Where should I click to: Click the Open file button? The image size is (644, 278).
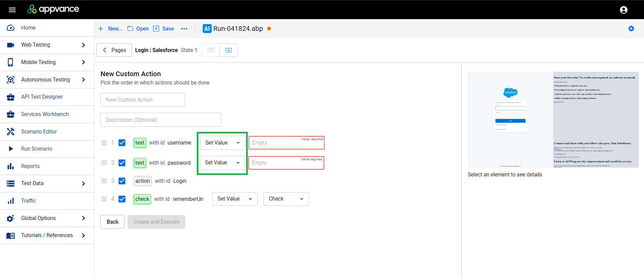coord(138,29)
